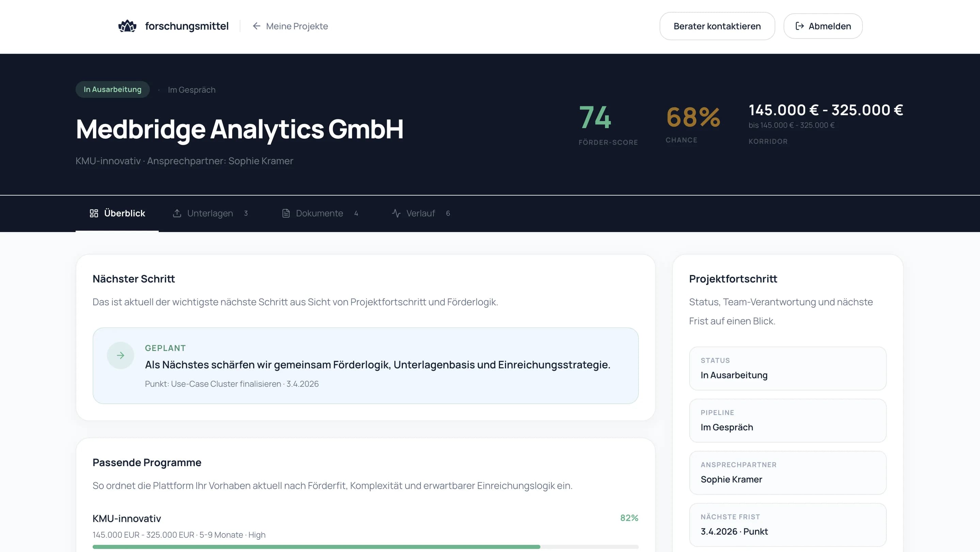Switch to the Dokumente tab
The image size is (980, 552).
(319, 213)
